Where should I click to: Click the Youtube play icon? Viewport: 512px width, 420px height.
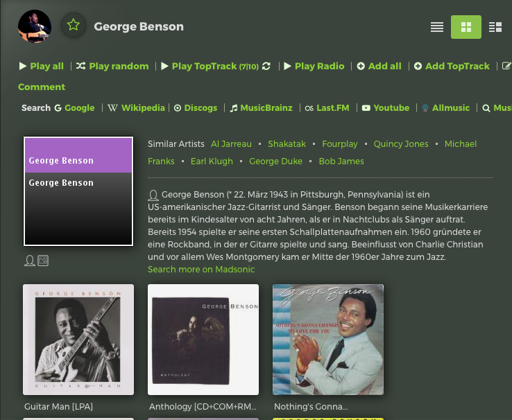coord(366,108)
